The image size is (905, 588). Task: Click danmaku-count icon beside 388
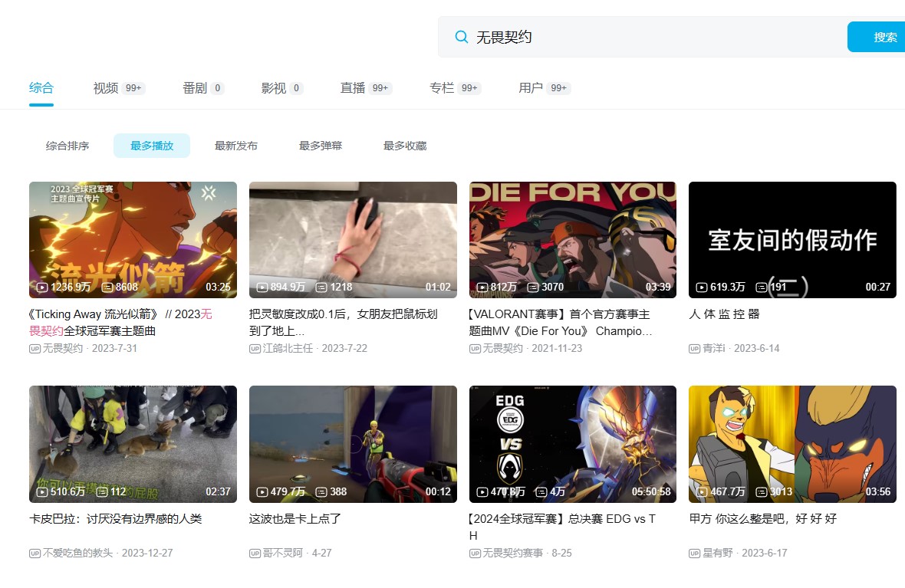[321, 492]
